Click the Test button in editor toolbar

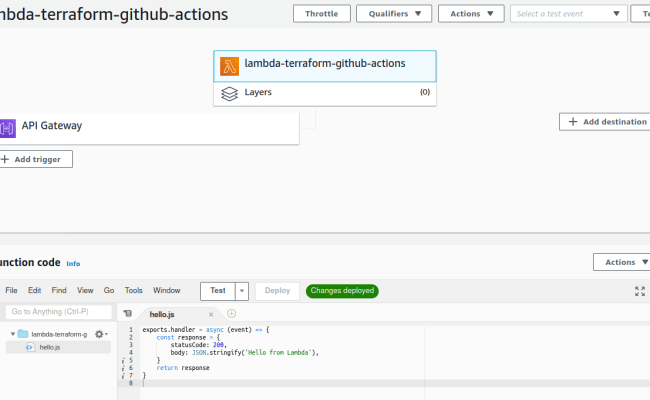click(x=218, y=291)
